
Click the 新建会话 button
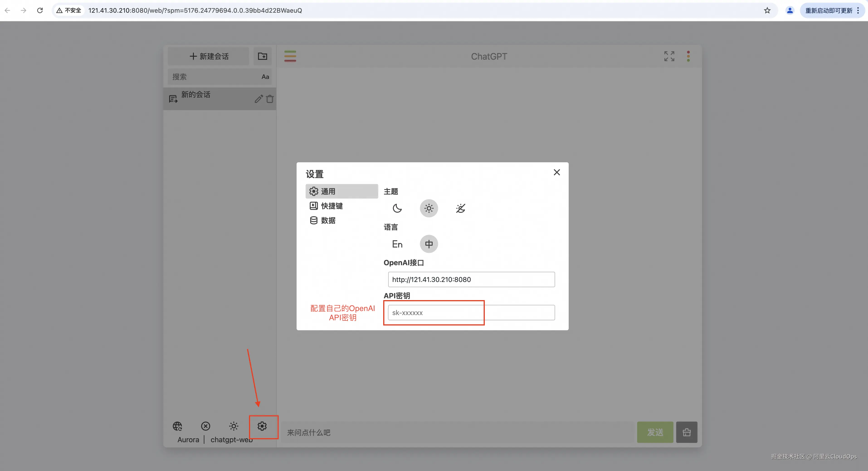click(209, 56)
